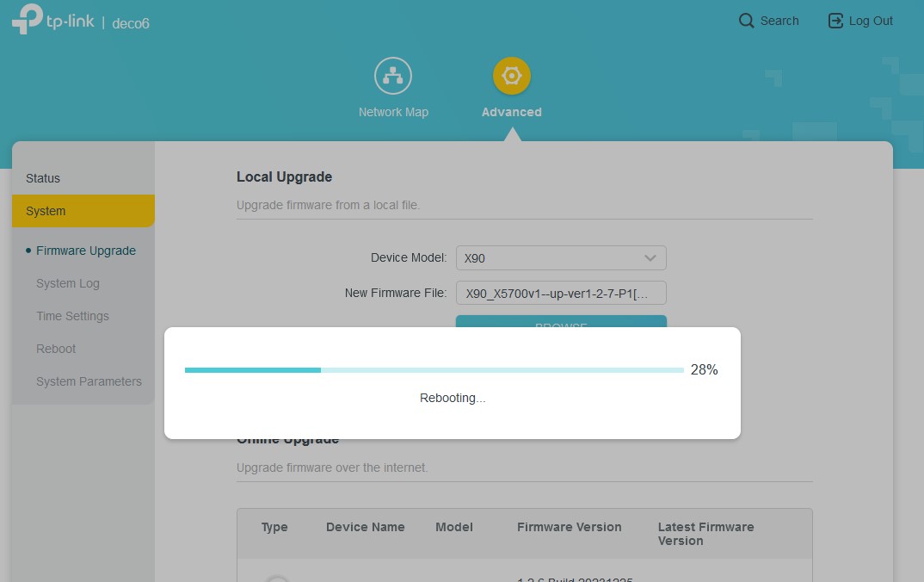924x582 pixels.
Task: Open the Reboot sidebar item
Action: [x=56, y=349]
